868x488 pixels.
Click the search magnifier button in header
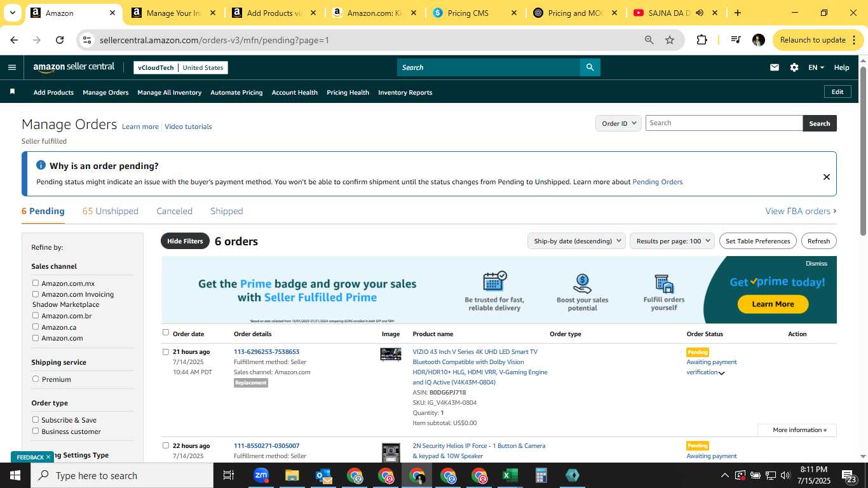click(x=590, y=67)
